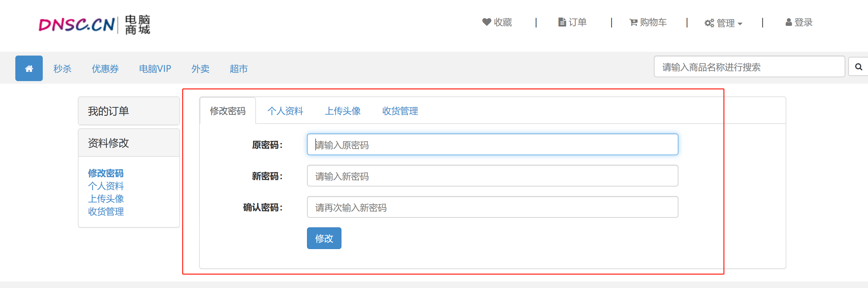This screenshot has width=868, height=288.
Task: Click the user icon beside 登录
Action: (x=789, y=22)
